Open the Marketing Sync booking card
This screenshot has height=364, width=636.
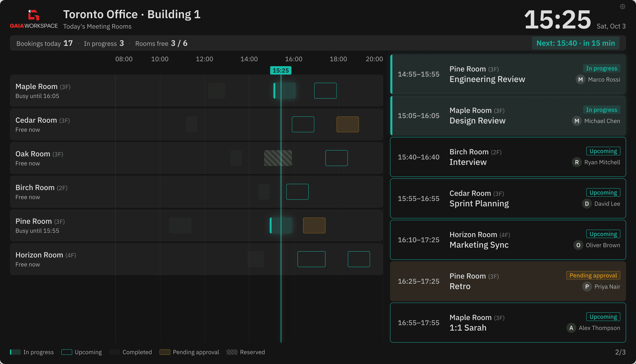click(x=508, y=240)
